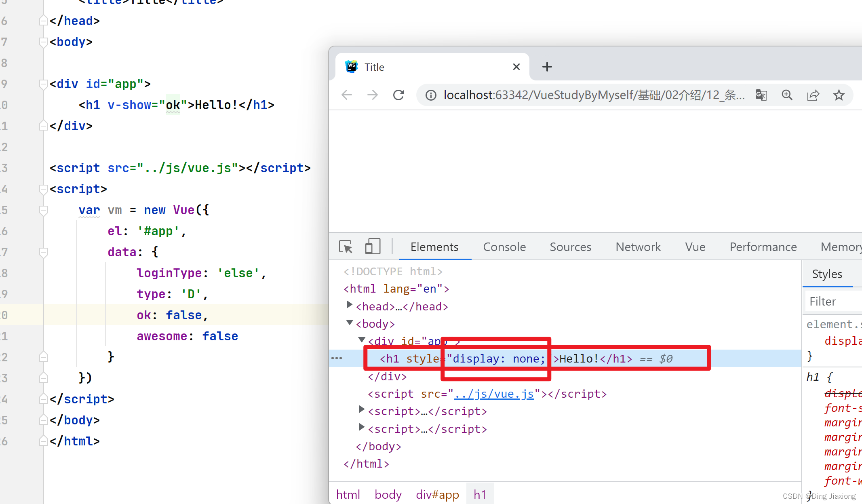Click loginType: 'else' line in editor

point(202,273)
